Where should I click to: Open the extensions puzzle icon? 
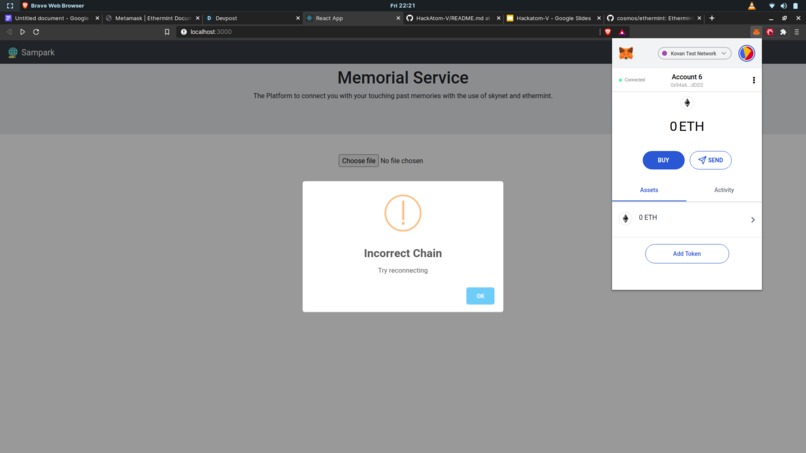[x=783, y=32]
